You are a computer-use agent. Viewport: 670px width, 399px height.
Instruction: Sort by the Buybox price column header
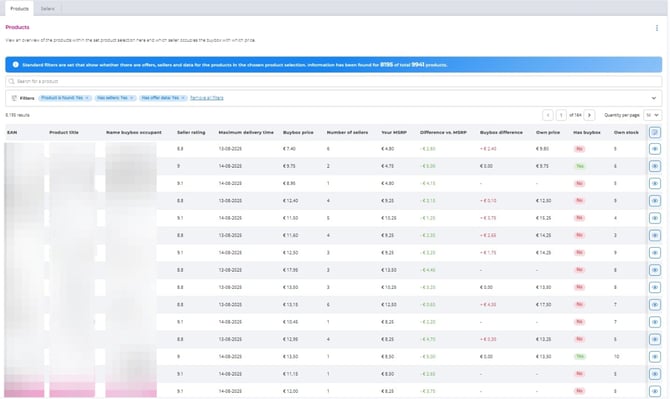(x=298, y=132)
